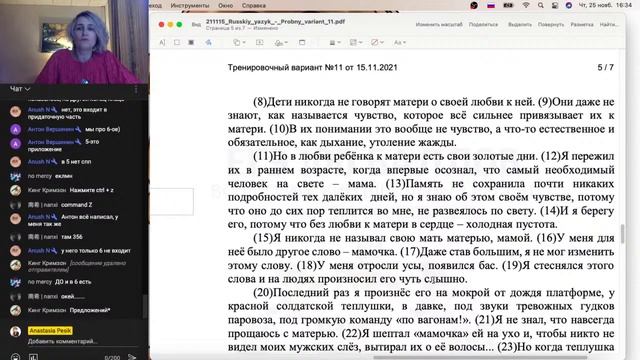Select the text selection tool in Preview toolbar

coord(162,42)
